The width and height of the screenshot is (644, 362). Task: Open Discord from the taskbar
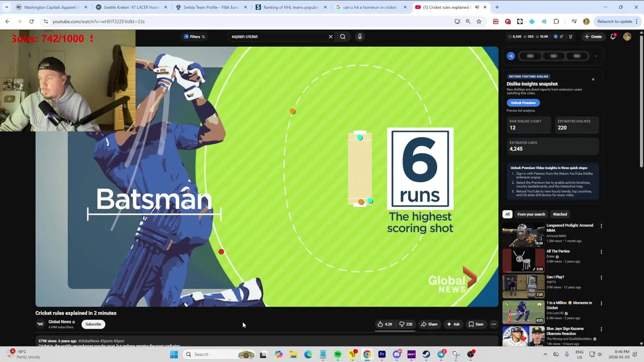(x=396, y=354)
